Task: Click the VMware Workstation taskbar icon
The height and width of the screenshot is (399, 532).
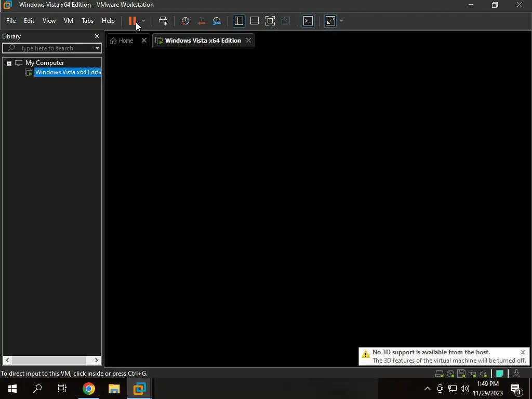Action: click(139, 389)
